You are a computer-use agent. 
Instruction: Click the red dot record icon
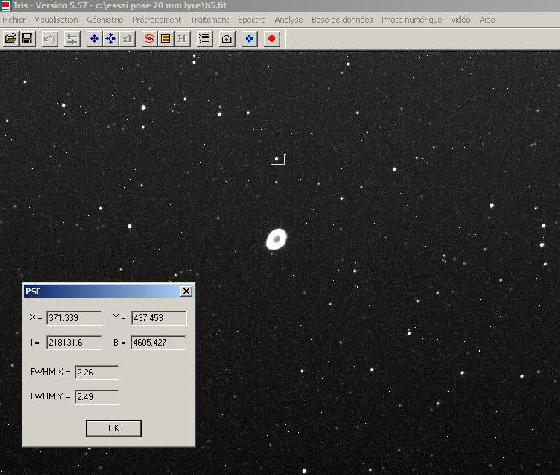(271, 39)
